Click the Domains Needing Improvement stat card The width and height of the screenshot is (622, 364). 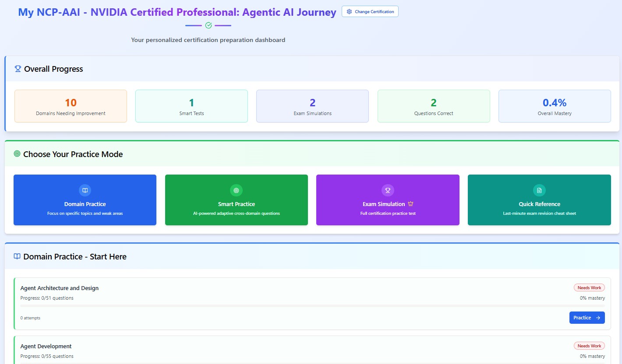(x=71, y=106)
